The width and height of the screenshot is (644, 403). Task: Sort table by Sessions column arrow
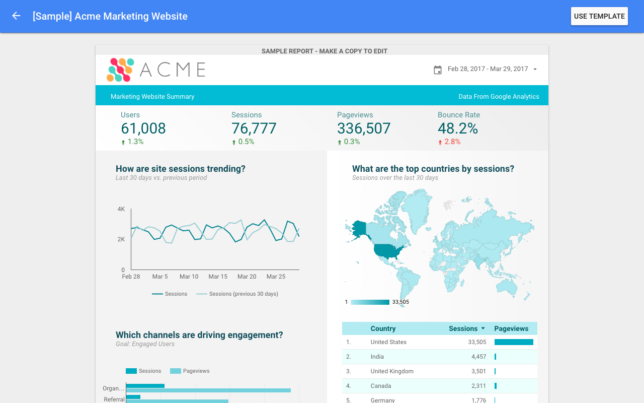point(483,328)
